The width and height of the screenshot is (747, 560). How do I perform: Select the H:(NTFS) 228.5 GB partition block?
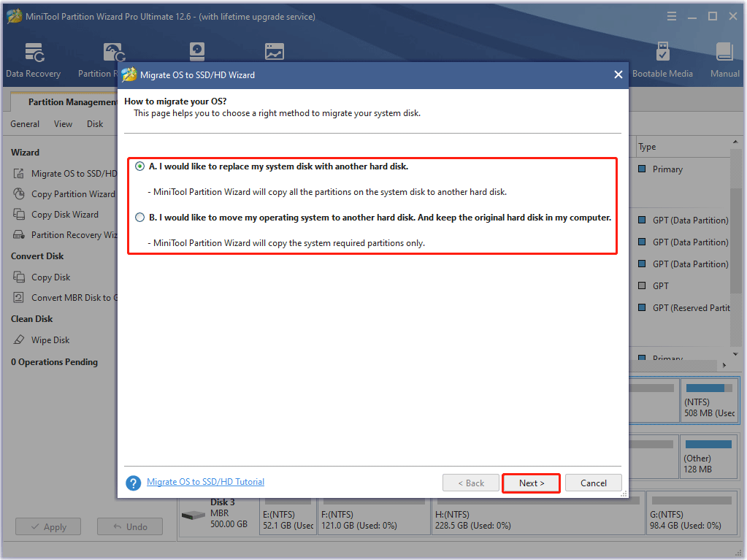pyautogui.click(x=538, y=514)
